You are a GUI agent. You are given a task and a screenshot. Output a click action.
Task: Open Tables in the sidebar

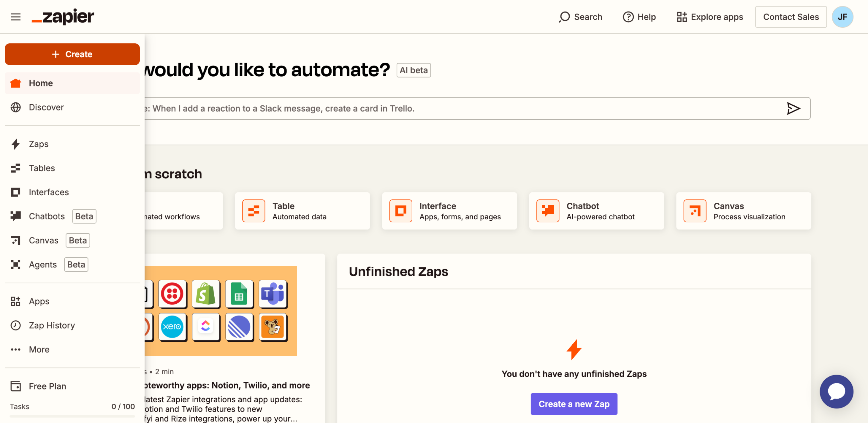[42, 168]
